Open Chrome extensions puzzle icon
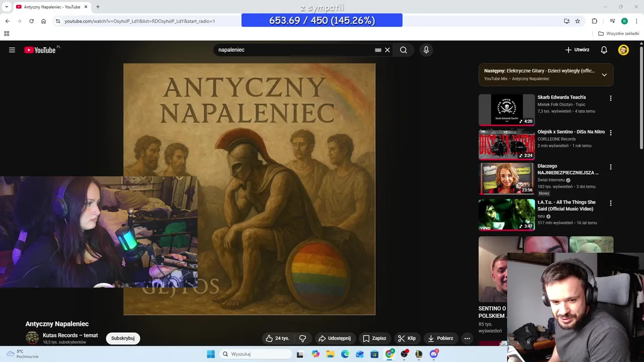Viewport: 644px width, 362px height. pos(595,21)
